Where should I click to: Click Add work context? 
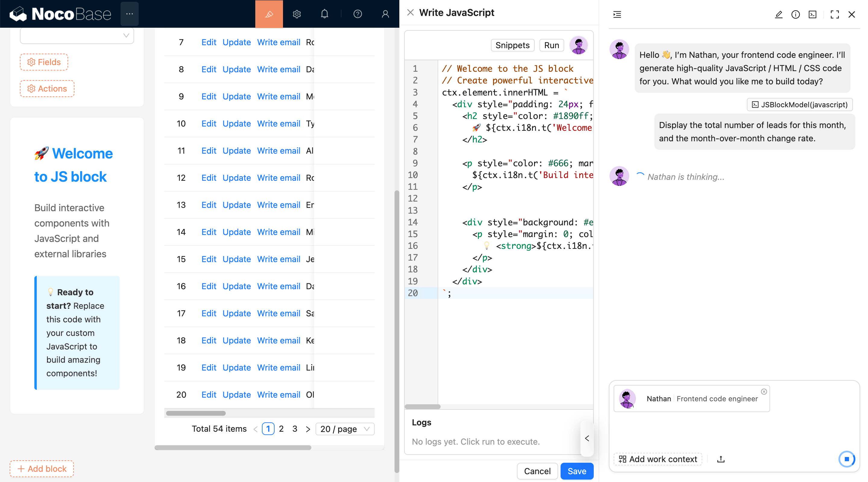click(x=658, y=459)
